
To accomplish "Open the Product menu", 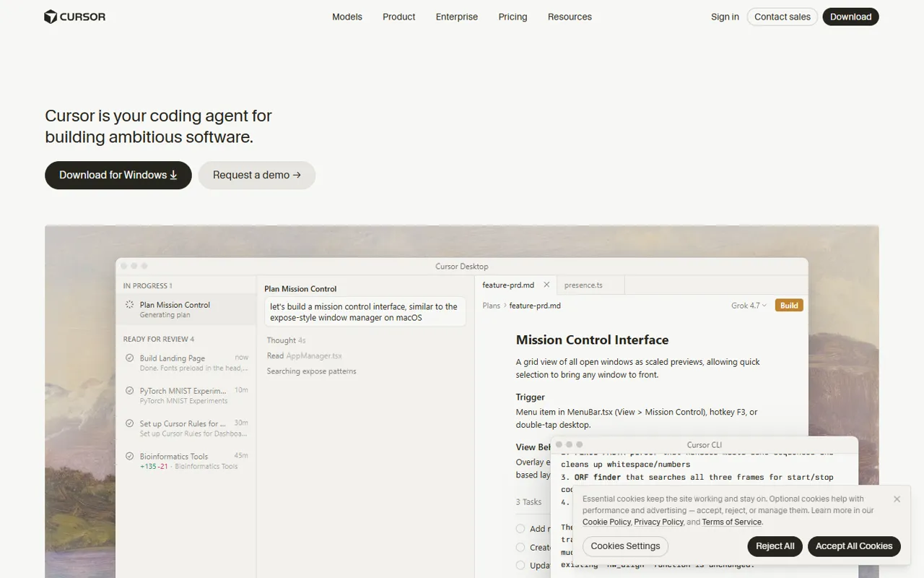I will tap(399, 17).
